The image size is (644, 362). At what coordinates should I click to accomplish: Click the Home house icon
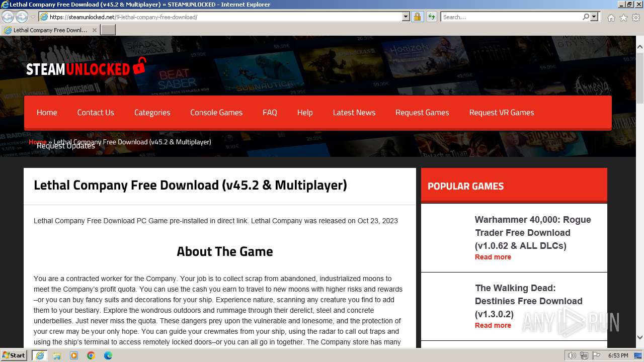(x=611, y=18)
